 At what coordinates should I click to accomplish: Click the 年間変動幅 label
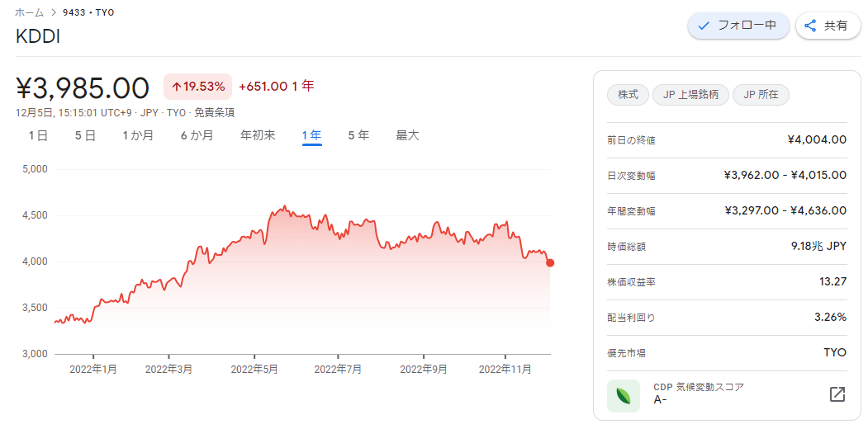point(631,211)
